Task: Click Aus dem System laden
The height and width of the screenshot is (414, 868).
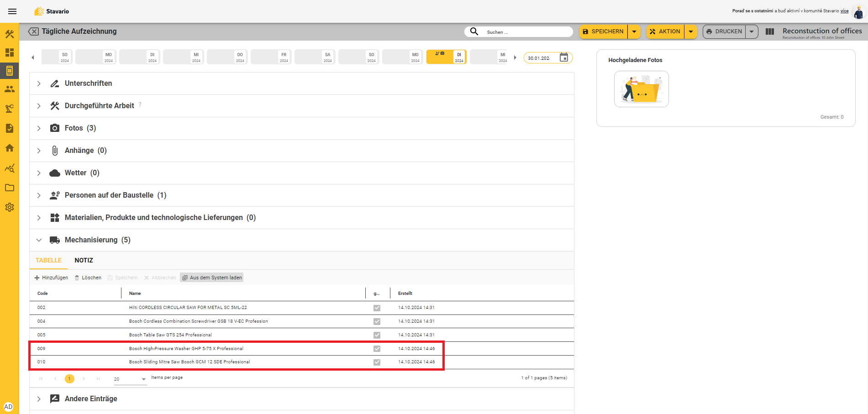Action: coord(212,278)
